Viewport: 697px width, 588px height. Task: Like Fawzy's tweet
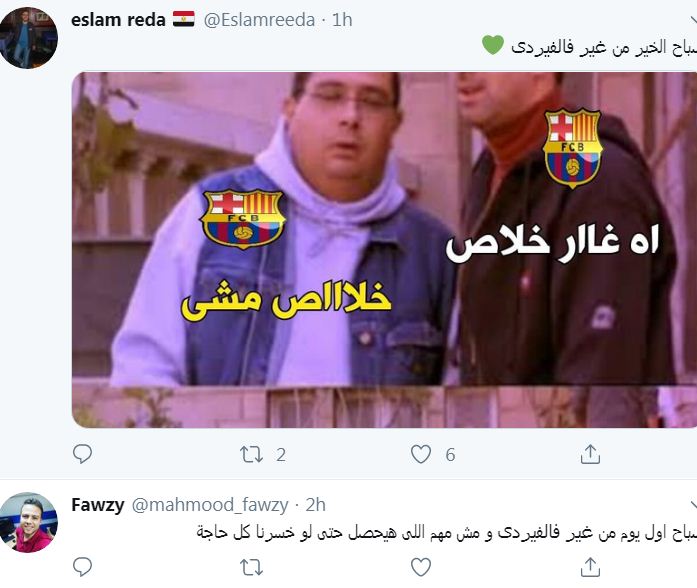click(x=421, y=567)
